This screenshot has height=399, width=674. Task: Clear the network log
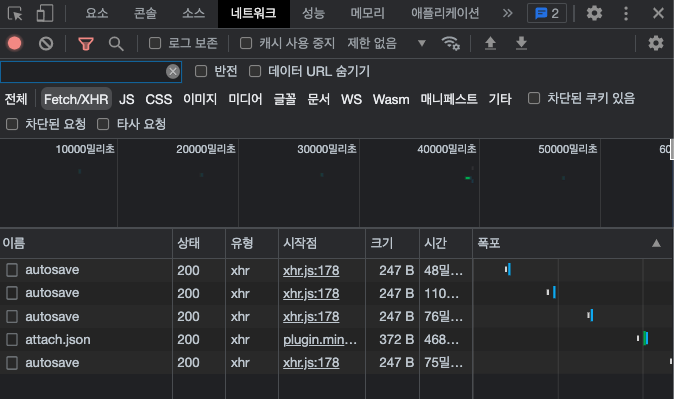(x=46, y=43)
